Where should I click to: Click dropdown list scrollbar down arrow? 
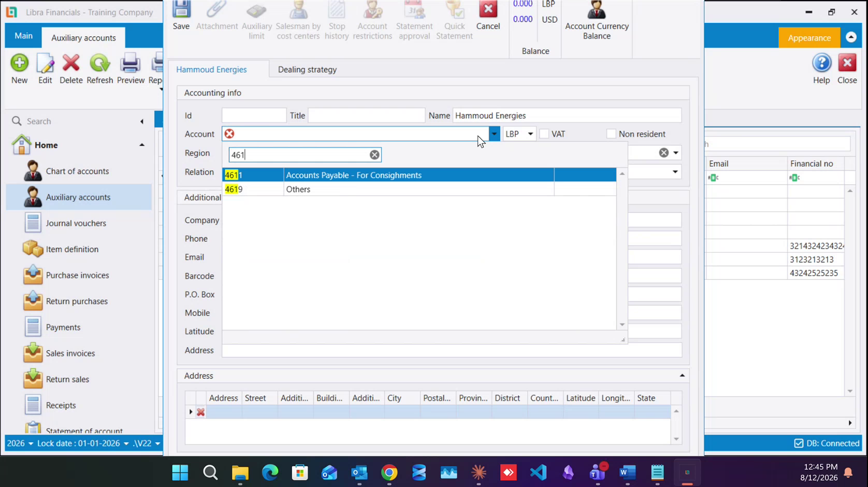[622, 325]
